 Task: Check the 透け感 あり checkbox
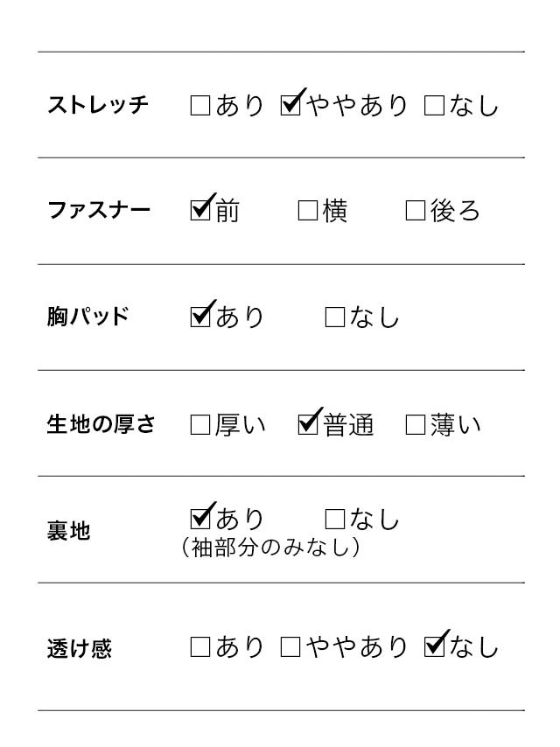[200, 648]
